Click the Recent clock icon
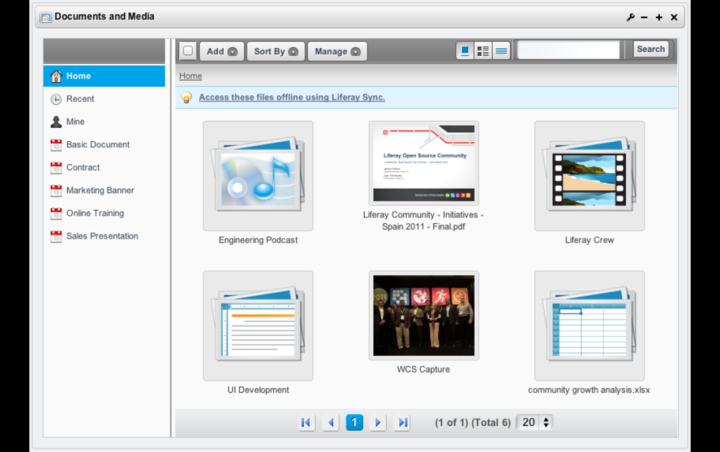This screenshot has width=720, height=452. pyautogui.click(x=56, y=99)
